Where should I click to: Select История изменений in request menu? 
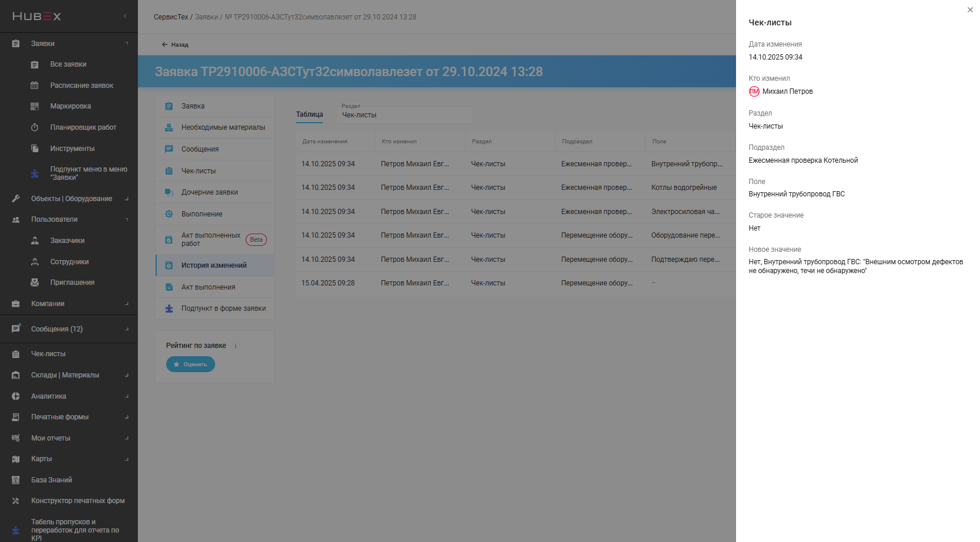coord(214,265)
